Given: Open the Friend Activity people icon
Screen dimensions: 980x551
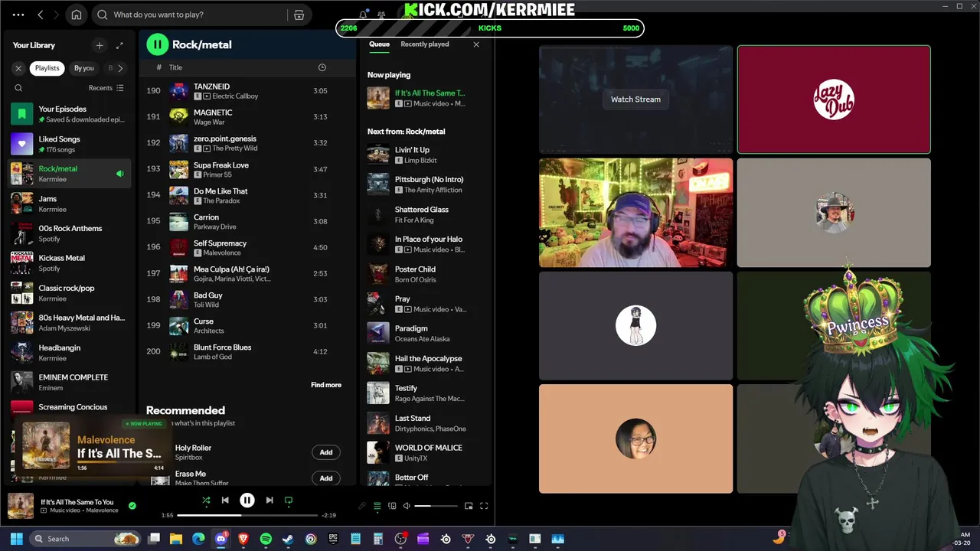Looking at the screenshot, I should pos(381,15).
